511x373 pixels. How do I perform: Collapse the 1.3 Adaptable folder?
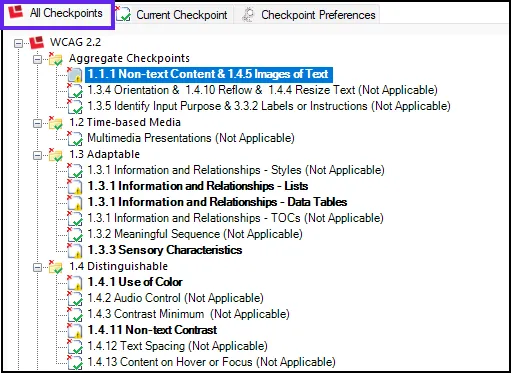click(37, 155)
